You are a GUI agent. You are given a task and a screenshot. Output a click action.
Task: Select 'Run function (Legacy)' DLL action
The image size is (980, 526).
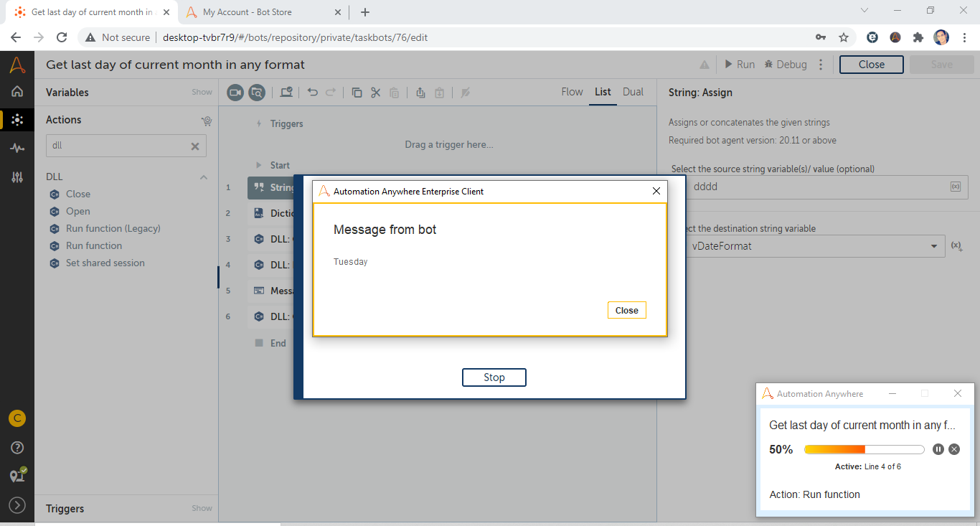pyautogui.click(x=113, y=229)
